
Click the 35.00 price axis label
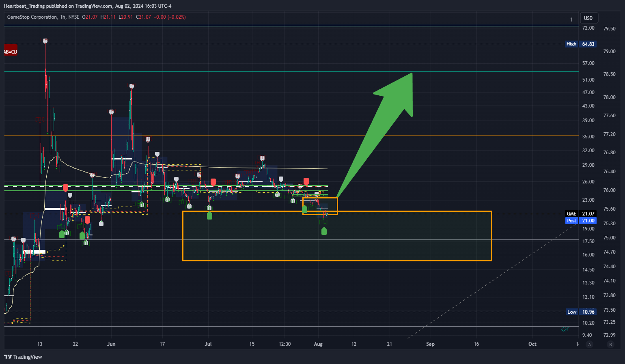588,137
